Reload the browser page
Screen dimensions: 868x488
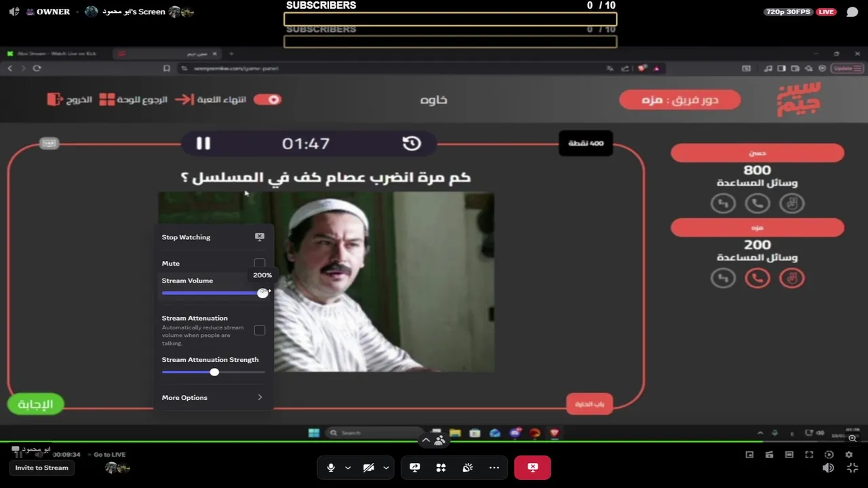pos(37,68)
